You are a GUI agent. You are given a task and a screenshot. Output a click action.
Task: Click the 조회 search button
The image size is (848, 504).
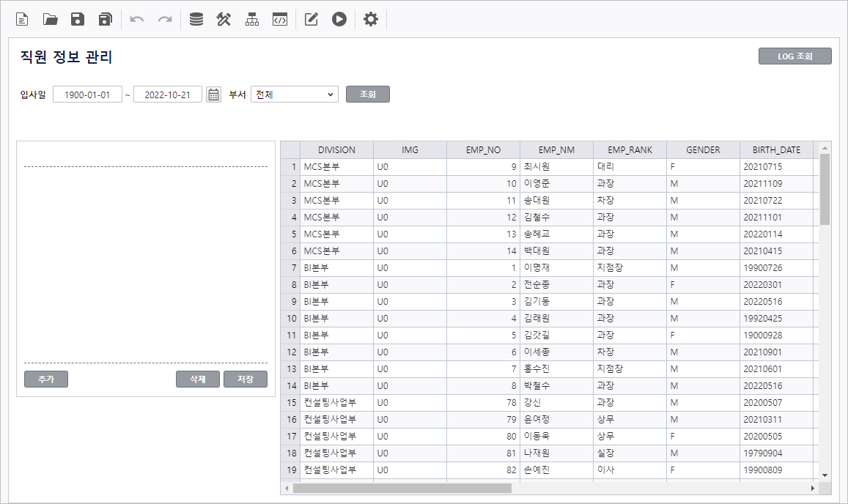coord(367,94)
